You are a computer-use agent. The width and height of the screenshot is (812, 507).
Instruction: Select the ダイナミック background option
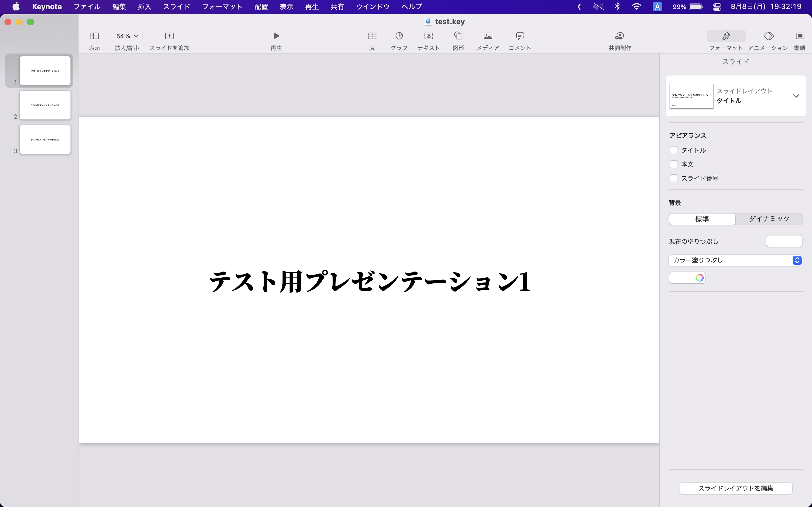click(769, 219)
